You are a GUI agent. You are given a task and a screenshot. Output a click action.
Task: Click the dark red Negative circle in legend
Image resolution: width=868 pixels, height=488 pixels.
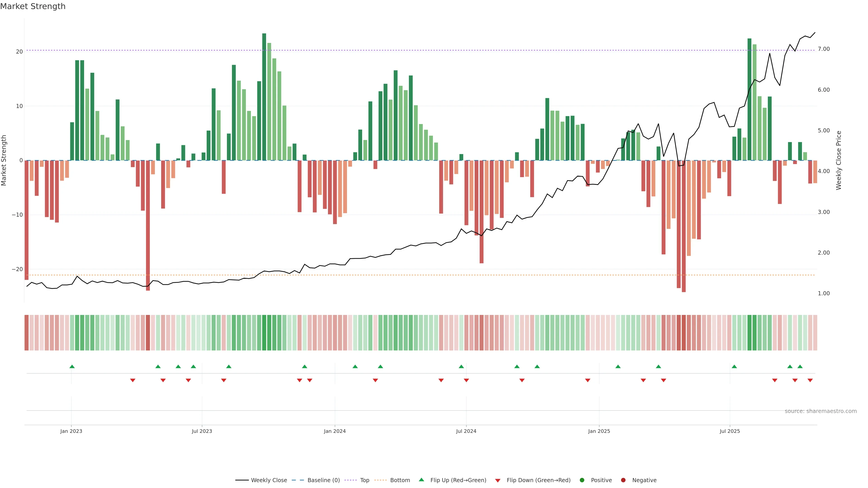tap(623, 480)
